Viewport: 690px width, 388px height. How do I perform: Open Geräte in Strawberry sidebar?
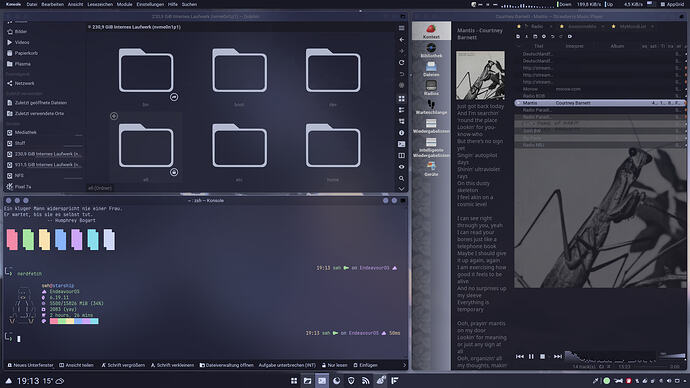pyautogui.click(x=431, y=168)
